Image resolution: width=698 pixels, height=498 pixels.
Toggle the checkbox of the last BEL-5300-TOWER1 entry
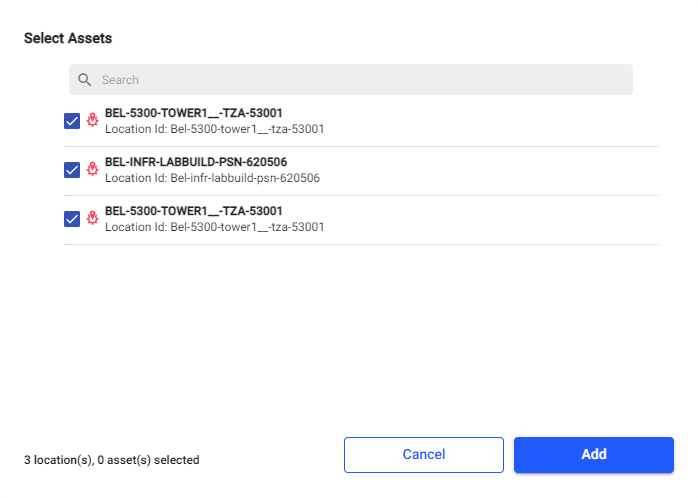[x=72, y=219]
